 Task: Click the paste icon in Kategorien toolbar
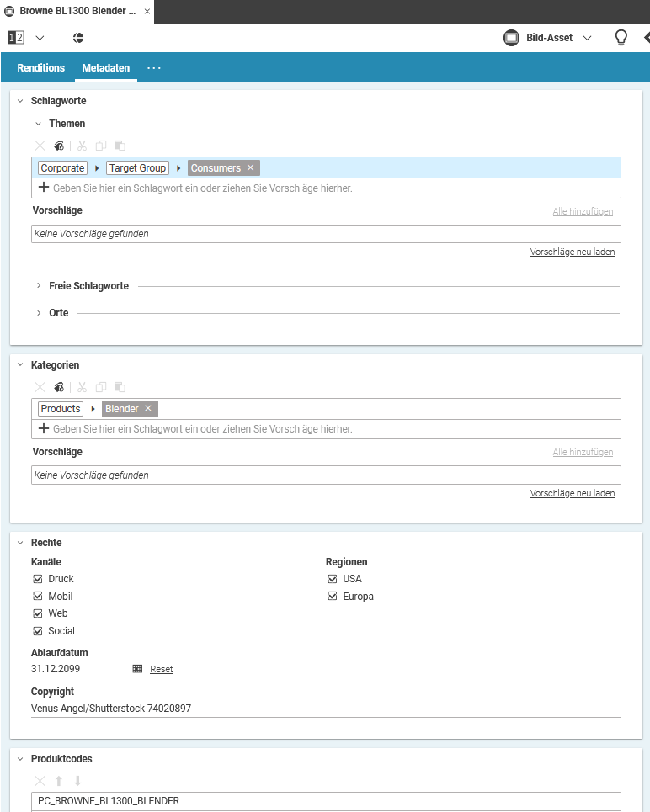(x=120, y=387)
